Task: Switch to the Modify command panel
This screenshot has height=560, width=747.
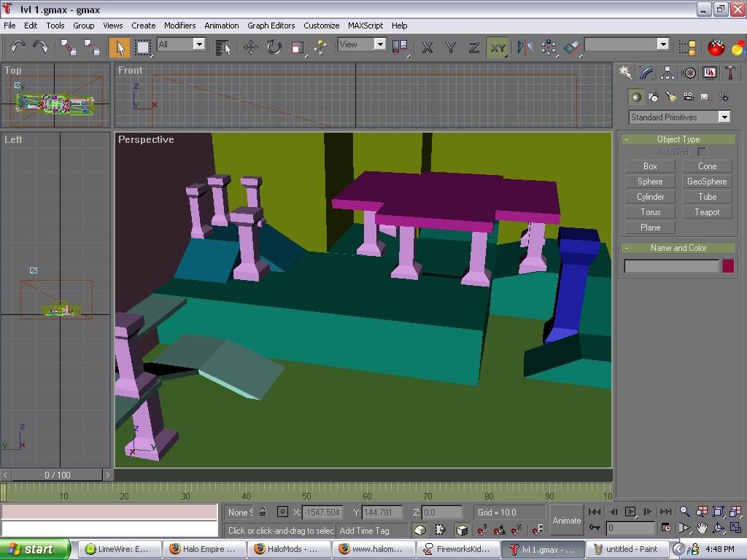Action: pos(646,73)
